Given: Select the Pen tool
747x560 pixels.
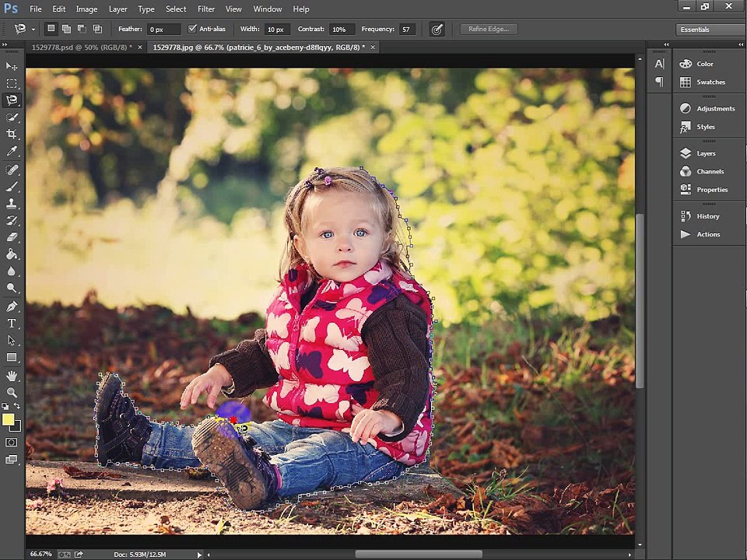Looking at the screenshot, I should 12,306.
